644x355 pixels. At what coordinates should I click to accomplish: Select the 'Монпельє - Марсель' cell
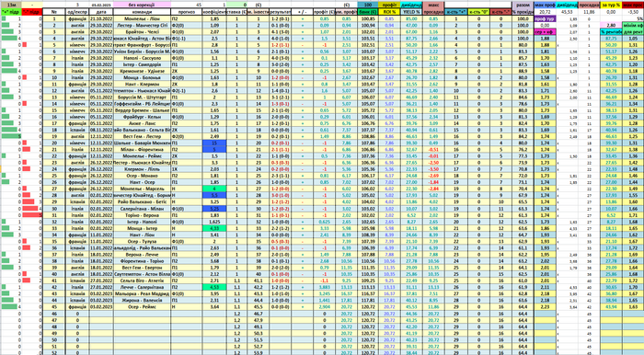click(142, 189)
